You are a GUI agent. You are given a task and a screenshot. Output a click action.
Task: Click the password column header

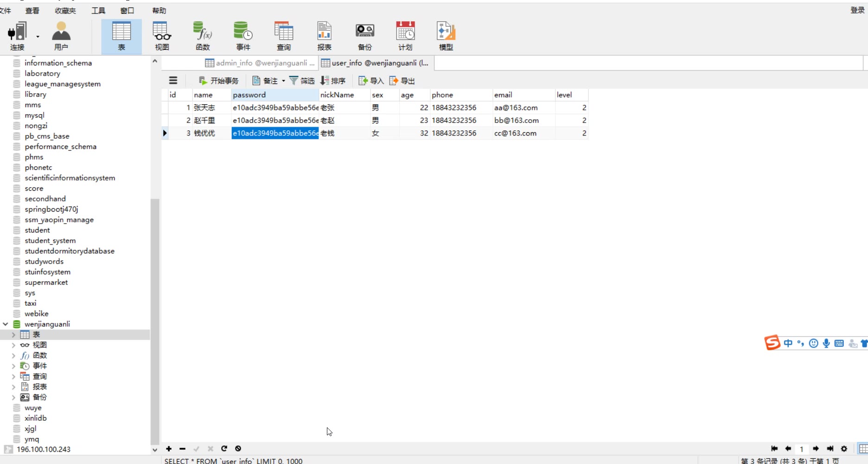click(275, 95)
